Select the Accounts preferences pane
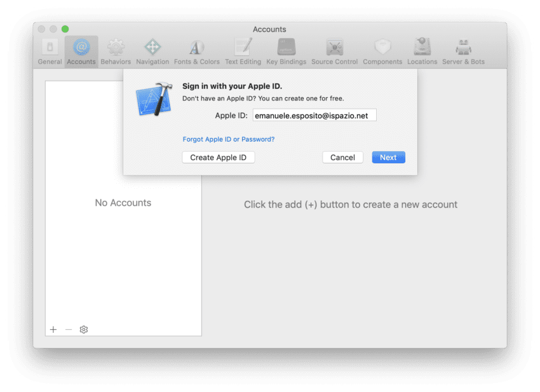The width and height of the screenshot is (540, 392). [81, 51]
